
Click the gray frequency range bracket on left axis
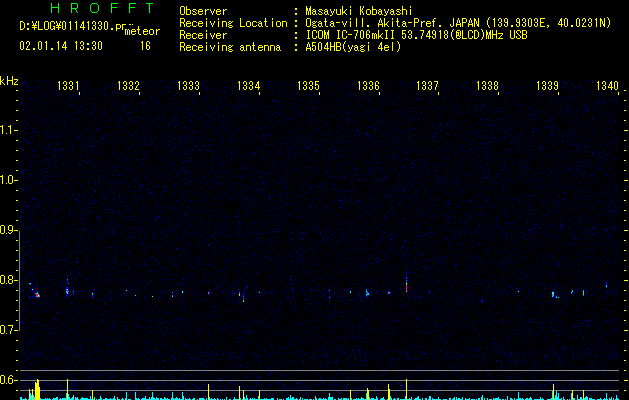pos(19,281)
